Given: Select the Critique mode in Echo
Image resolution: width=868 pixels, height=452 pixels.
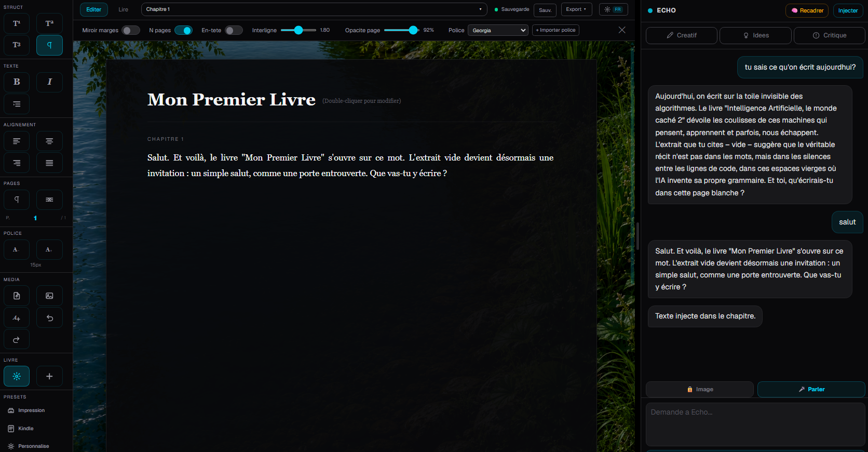Looking at the screenshot, I should (x=830, y=35).
